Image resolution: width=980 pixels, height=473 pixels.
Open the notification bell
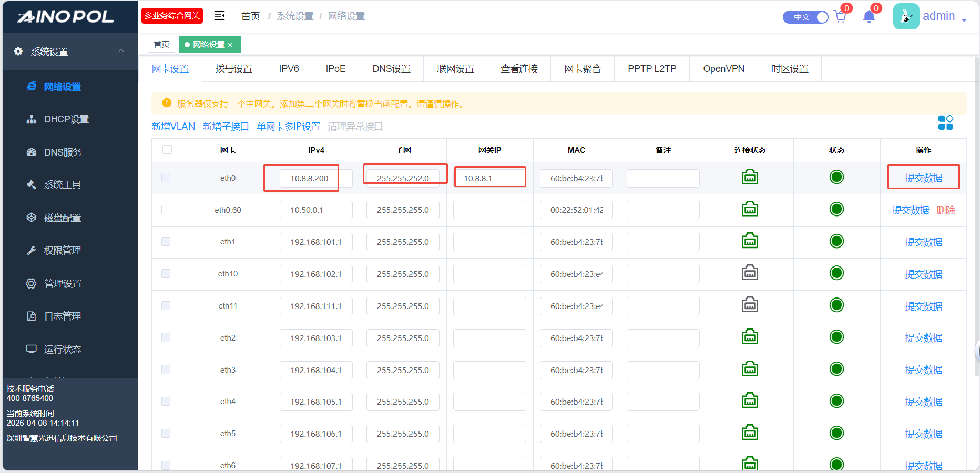(x=869, y=17)
